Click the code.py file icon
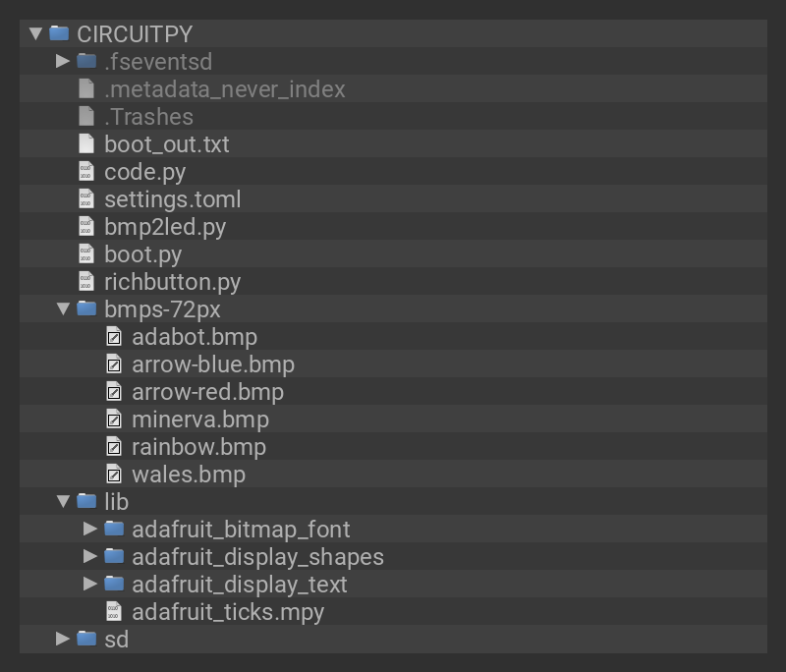This screenshot has width=786, height=672. point(86,172)
